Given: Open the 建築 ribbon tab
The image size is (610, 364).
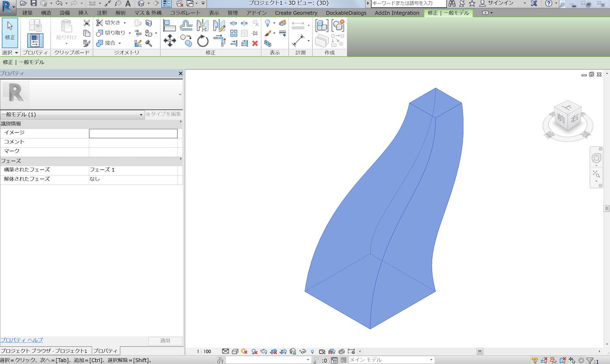Looking at the screenshot, I should 28,13.
